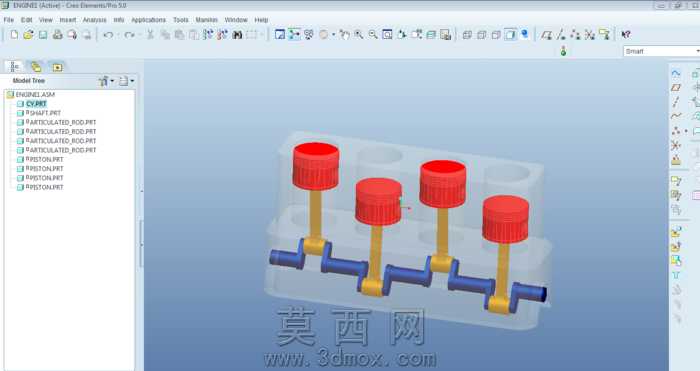Open the Help menu

pos(261,20)
